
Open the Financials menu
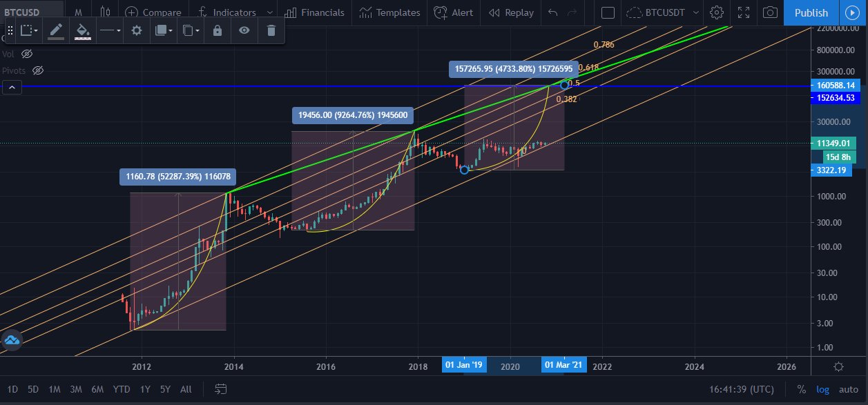pyautogui.click(x=314, y=12)
